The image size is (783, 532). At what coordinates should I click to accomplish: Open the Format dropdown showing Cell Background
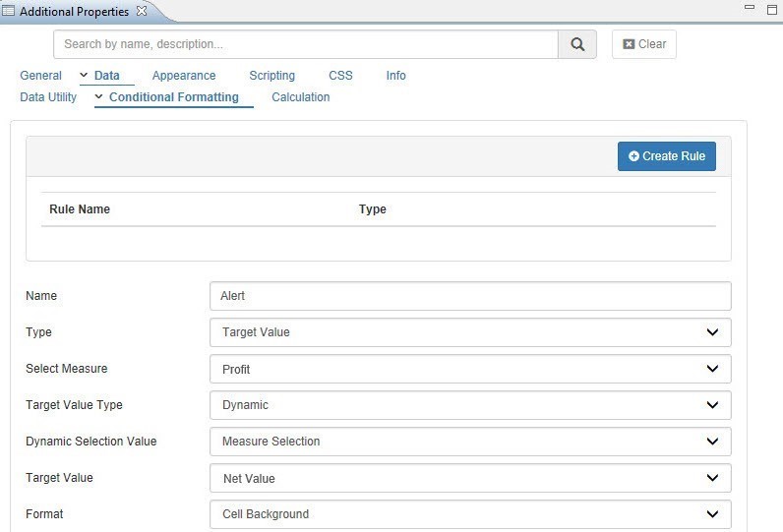[470, 514]
